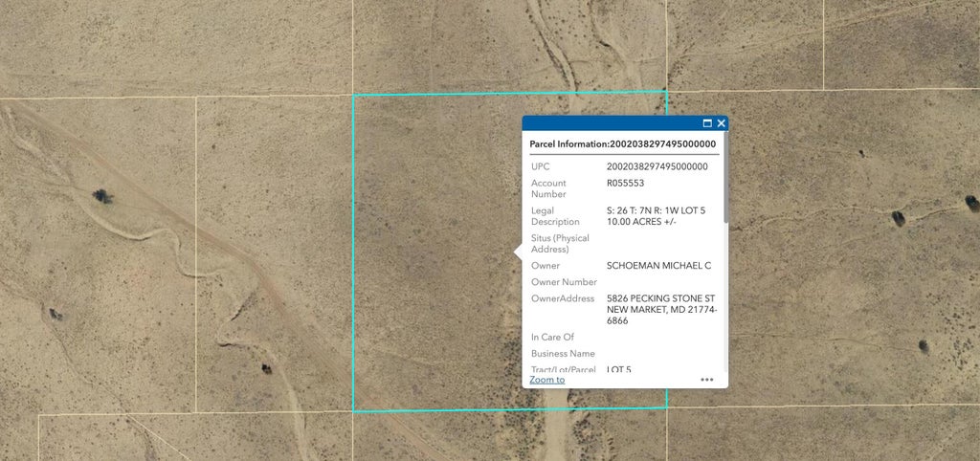Select legal description S: 26 T: 7N text
This screenshot has width=980, height=461.
tap(656, 216)
